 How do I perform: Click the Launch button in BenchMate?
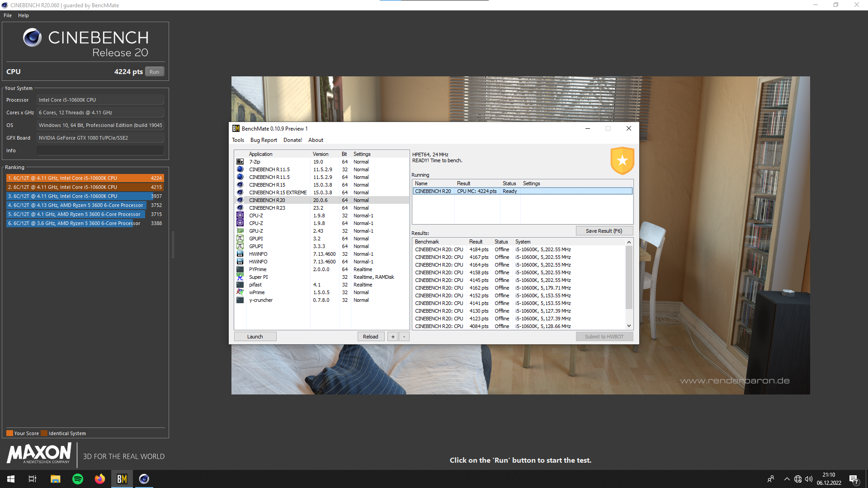[x=255, y=337]
